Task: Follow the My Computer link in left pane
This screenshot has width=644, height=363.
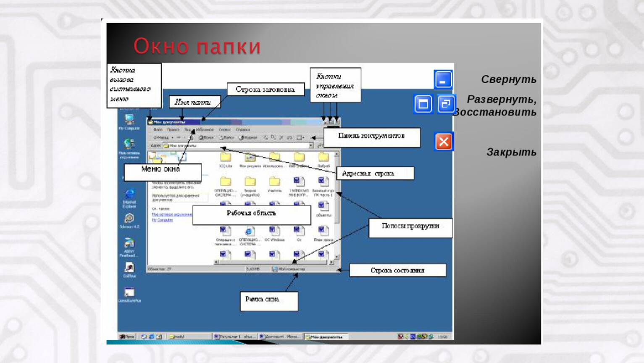Action: (x=162, y=220)
